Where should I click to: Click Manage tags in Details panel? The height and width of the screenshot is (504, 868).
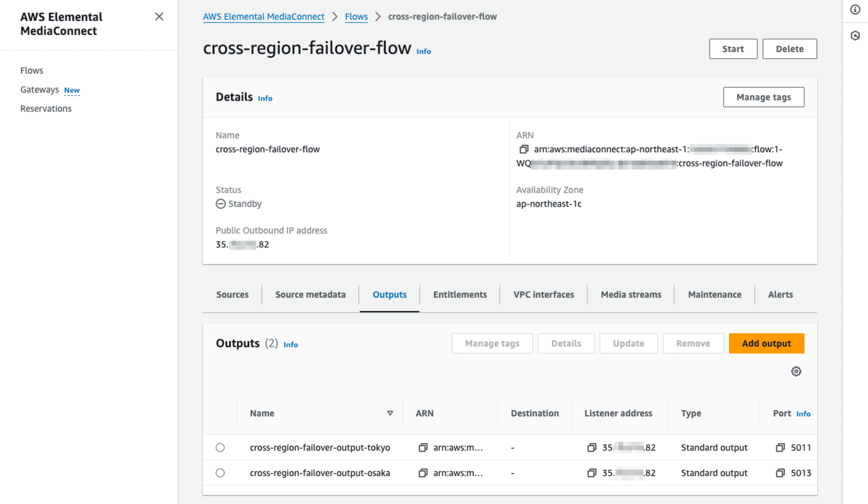click(763, 97)
